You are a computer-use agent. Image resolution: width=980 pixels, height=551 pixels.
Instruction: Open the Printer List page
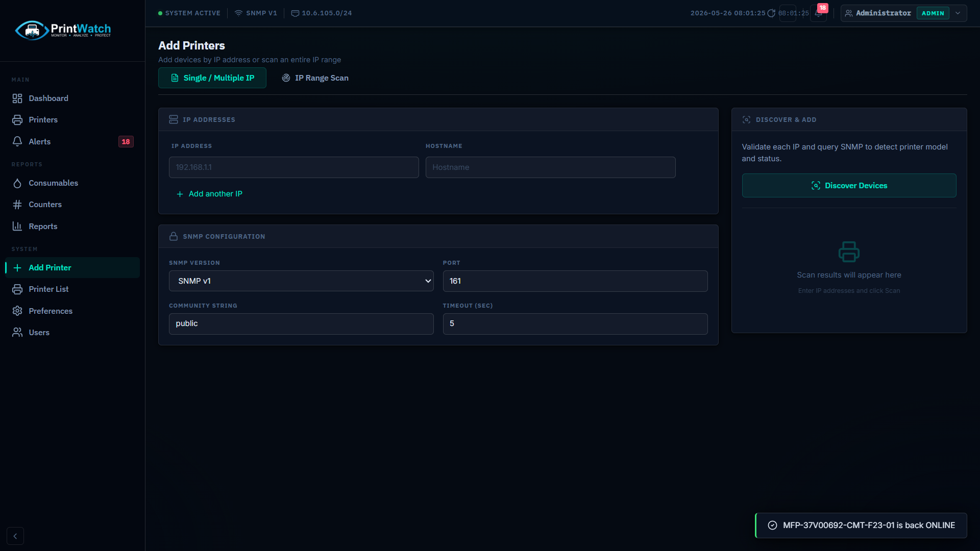coord(72,289)
